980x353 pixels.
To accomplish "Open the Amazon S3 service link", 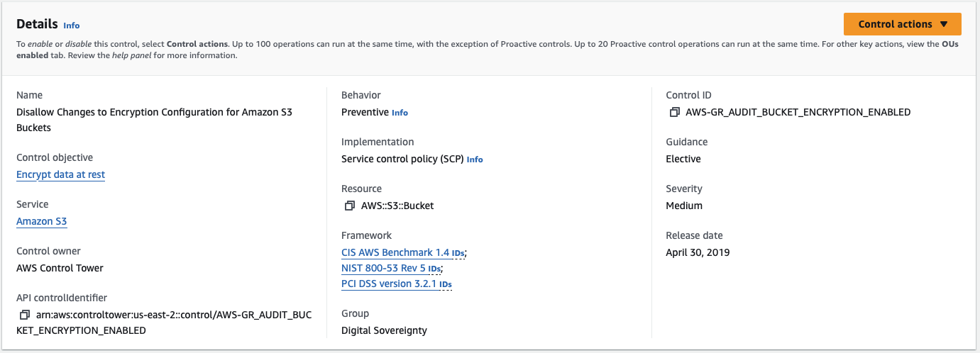I will point(41,221).
